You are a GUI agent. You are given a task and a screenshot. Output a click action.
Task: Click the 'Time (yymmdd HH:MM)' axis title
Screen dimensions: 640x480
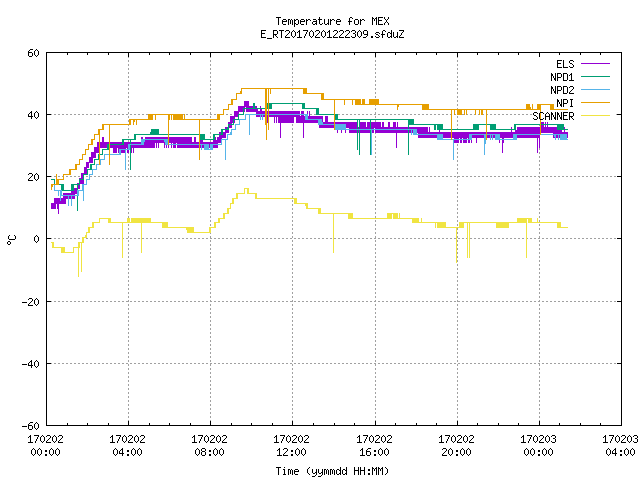coord(332,471)
